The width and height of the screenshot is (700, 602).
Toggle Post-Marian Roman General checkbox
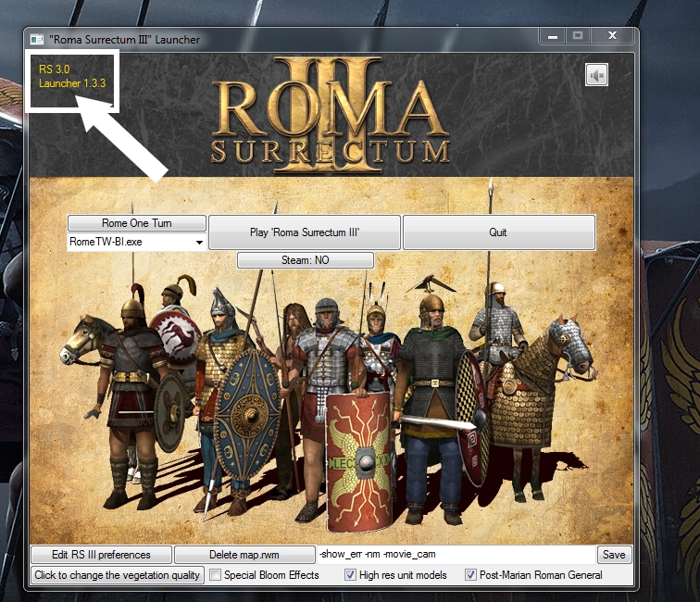pos(470,575)
